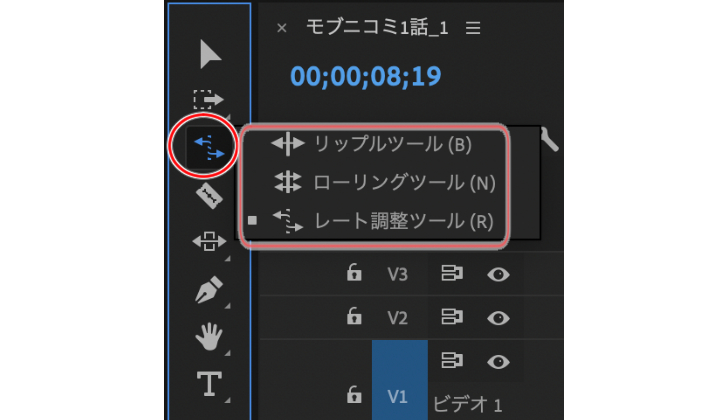
Task: Select the Slip tool
Action: point(209,241)
